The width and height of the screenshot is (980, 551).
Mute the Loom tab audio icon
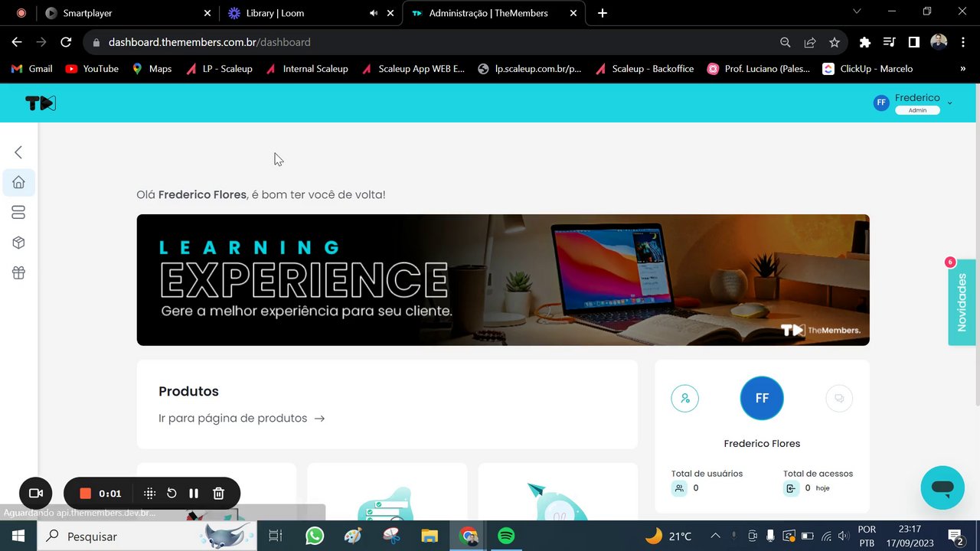[374, 13]
